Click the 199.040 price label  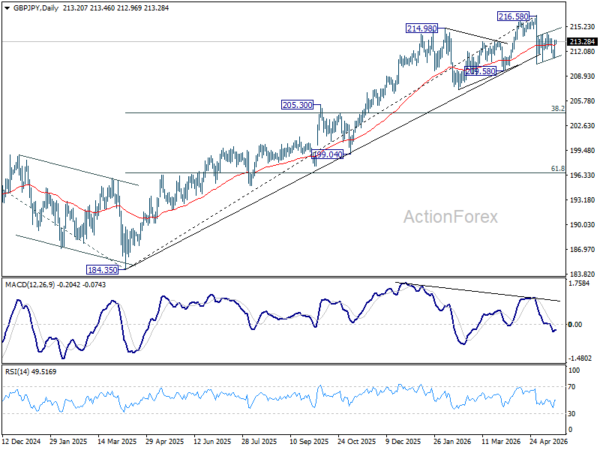327,154
